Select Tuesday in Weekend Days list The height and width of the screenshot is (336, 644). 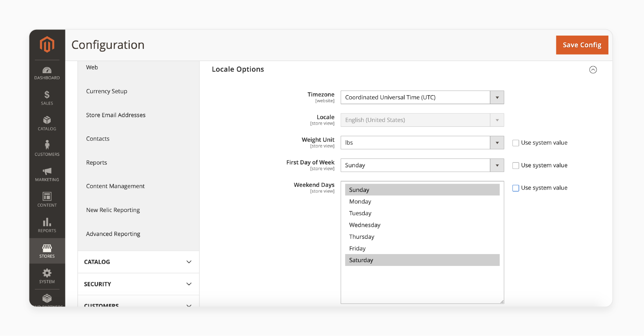click(x=422, y=213)
